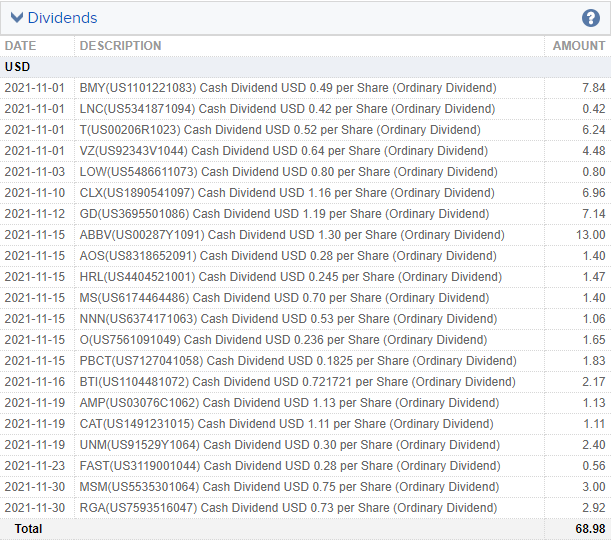Click the 2021-11-12 date for GD
The image size is (613, 541).
point(35,214)
